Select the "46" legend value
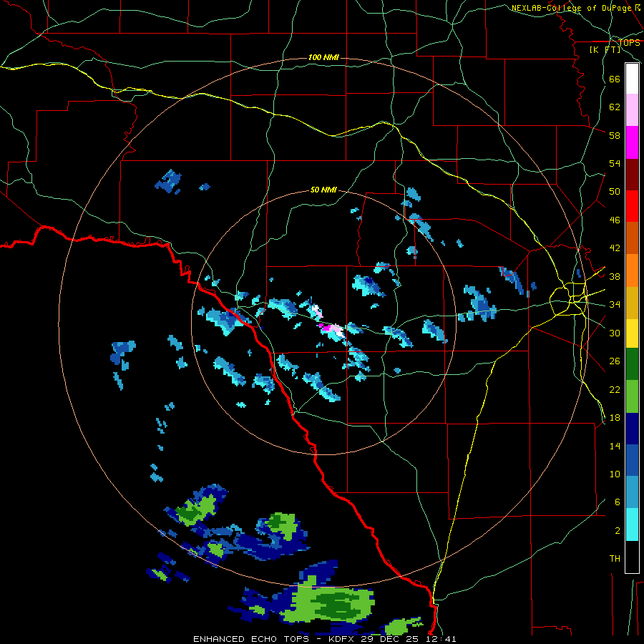The image size is (644, 644). pyautogui.click(x=615, y=220)
